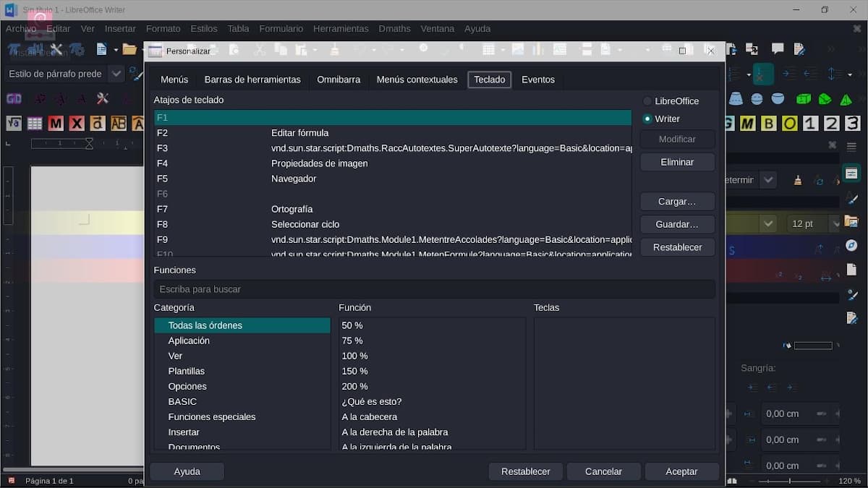Click the Dmaths wrench tools icon in top toolbar
The width and height of the screenshot is (868, 488).
[56, 49]
